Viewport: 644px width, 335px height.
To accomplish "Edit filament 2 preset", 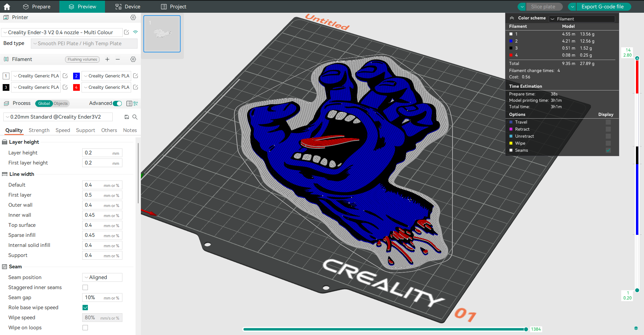I will (136, 76).
